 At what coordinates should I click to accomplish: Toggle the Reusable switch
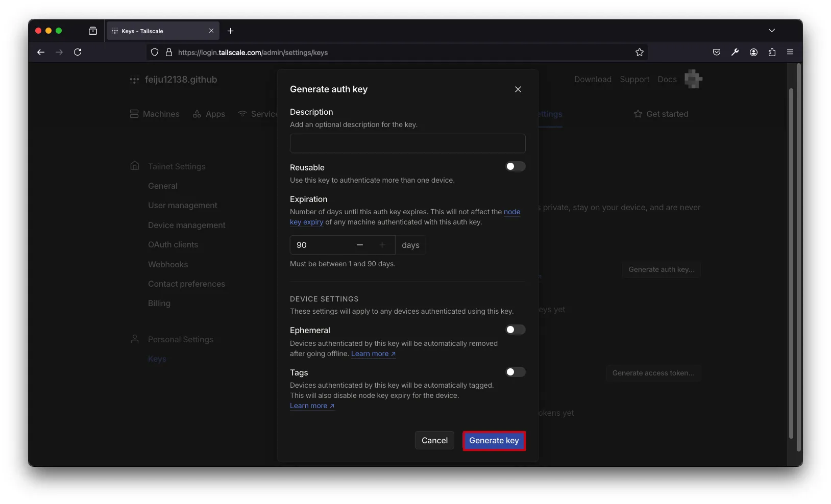(x=515, y=167)
